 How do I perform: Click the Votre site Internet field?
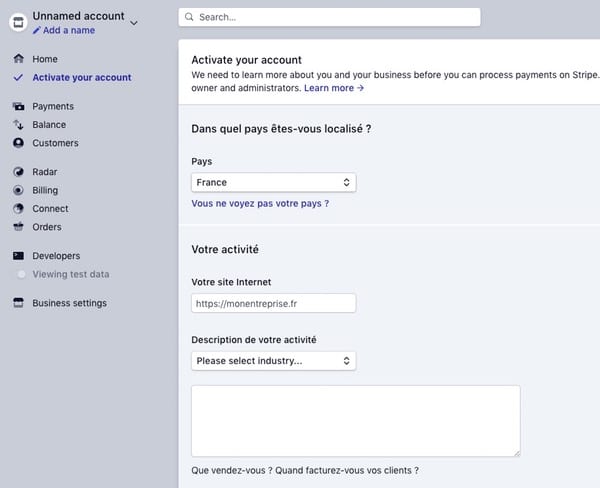pyautogui.click(x=273, y=303)
